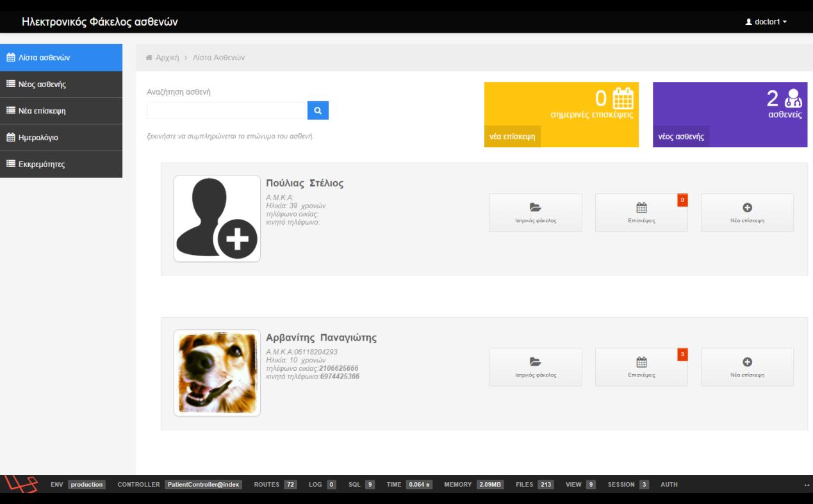The image size is (813, 504).
Task: Click Νέα επίσκεψη for Πούλιας Στέλιος
Action: pos(747,213)
